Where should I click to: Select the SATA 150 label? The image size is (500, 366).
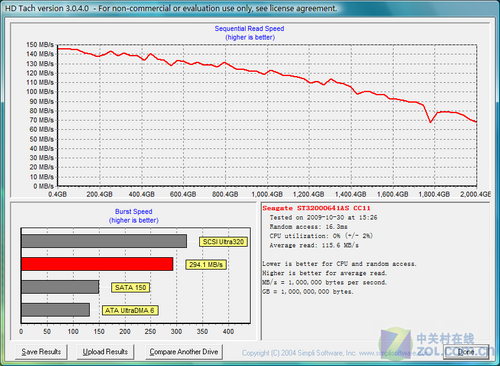(x=130, y=288)
